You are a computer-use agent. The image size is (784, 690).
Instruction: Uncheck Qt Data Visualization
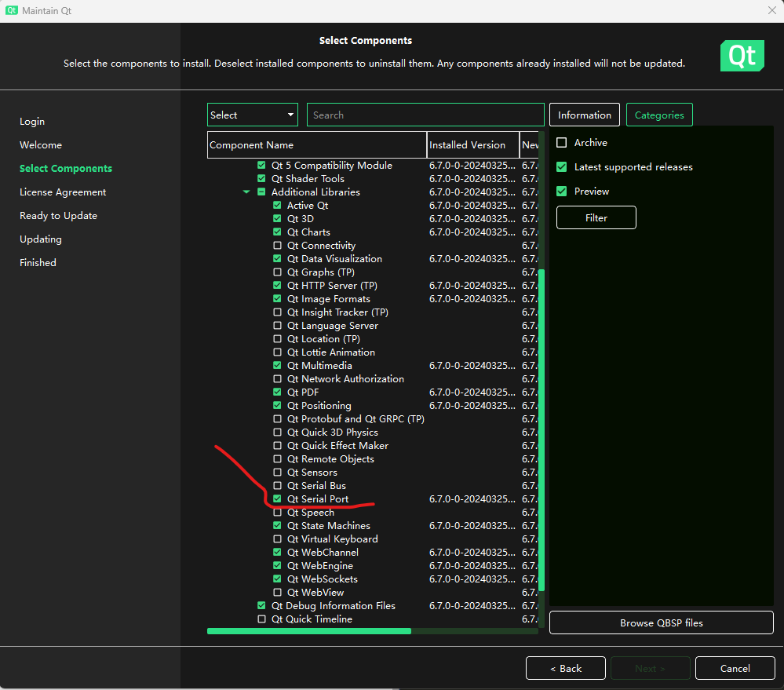[x=277, y=258]
